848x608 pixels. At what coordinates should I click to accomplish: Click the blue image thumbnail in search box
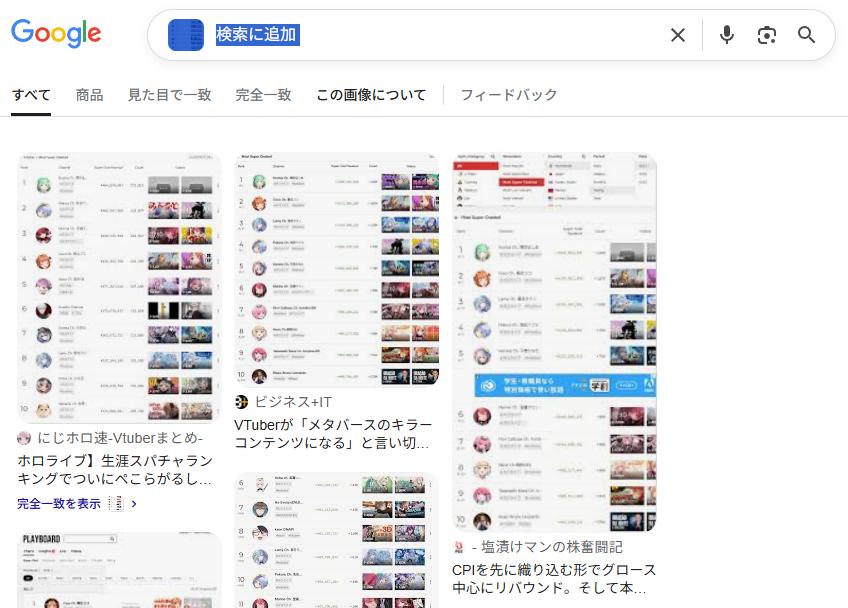186,35
